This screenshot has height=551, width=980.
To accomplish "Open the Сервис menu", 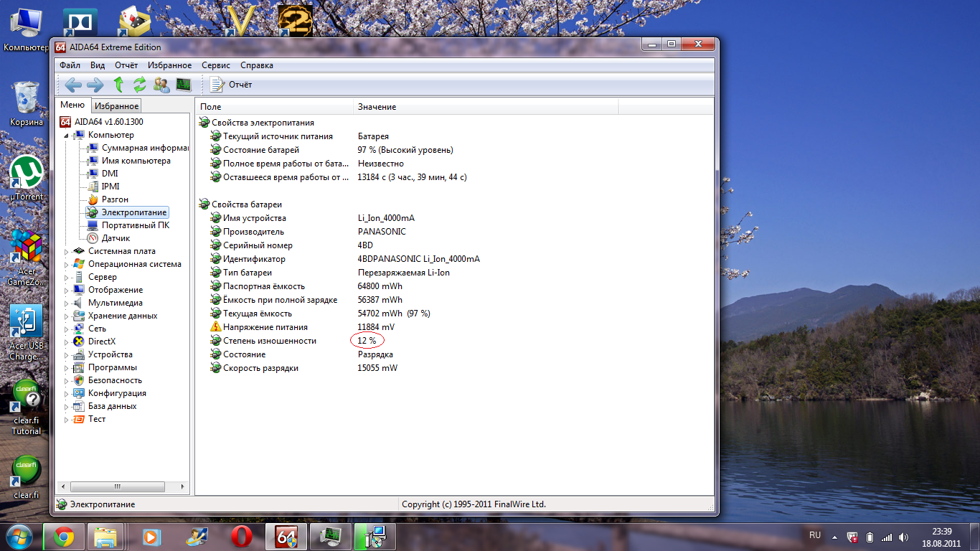I will click(x=216, y=65).
